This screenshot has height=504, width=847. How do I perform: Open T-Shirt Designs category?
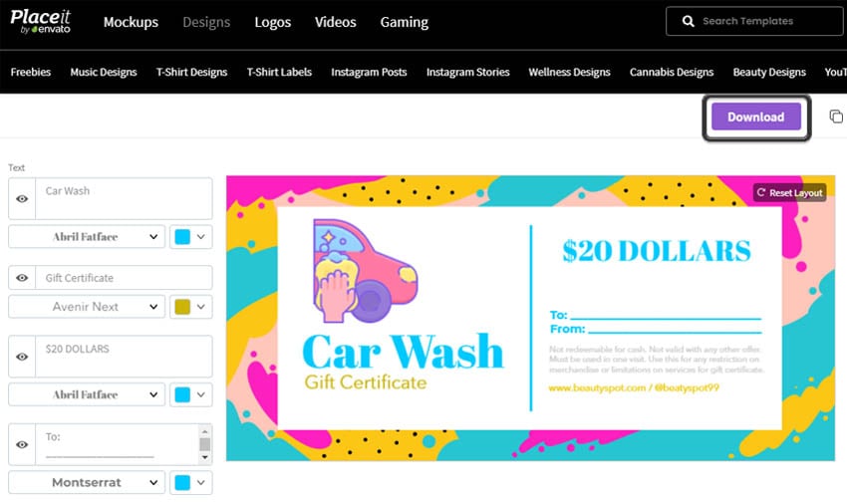coord(191,72)
